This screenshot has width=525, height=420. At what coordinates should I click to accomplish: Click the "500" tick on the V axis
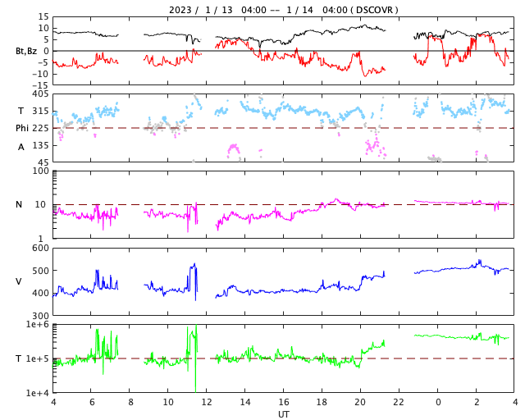(40, 271)
